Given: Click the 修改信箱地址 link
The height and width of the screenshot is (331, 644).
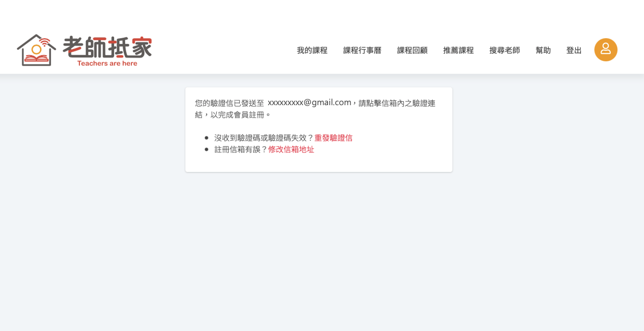Looking at the screenshot, I should click(x=291, y=149).
